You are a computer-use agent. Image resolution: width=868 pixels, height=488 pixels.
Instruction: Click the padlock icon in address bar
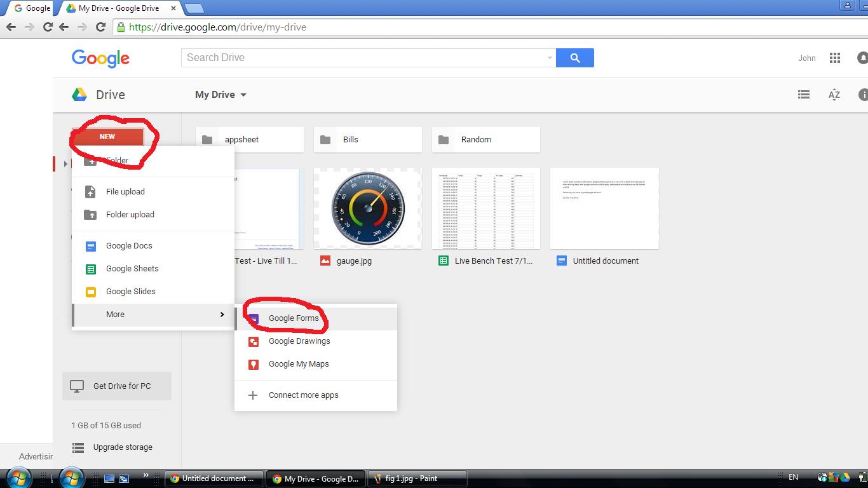click(121, 27)
